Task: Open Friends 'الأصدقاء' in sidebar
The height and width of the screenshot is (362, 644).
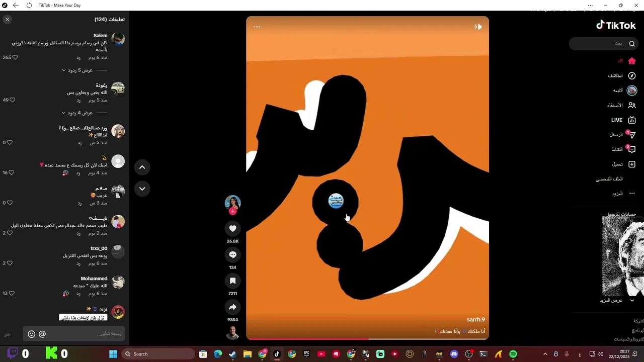Action: click(x=621, y=105)
